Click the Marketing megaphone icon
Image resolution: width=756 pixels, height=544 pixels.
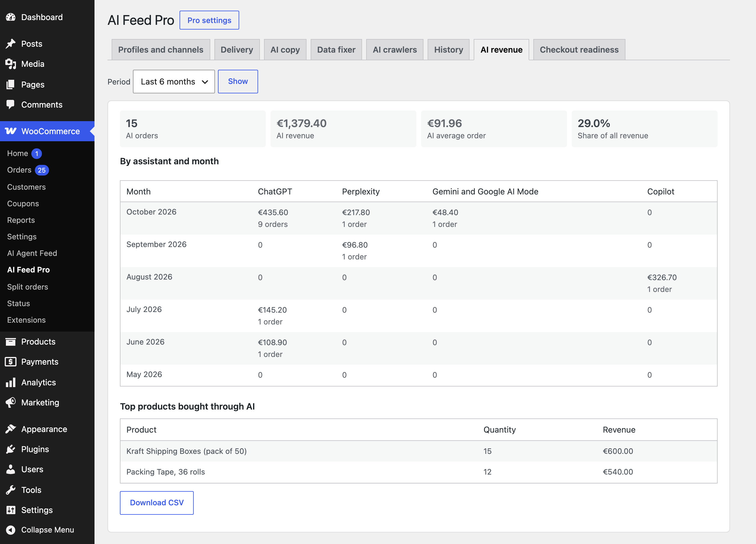point(11,402)
